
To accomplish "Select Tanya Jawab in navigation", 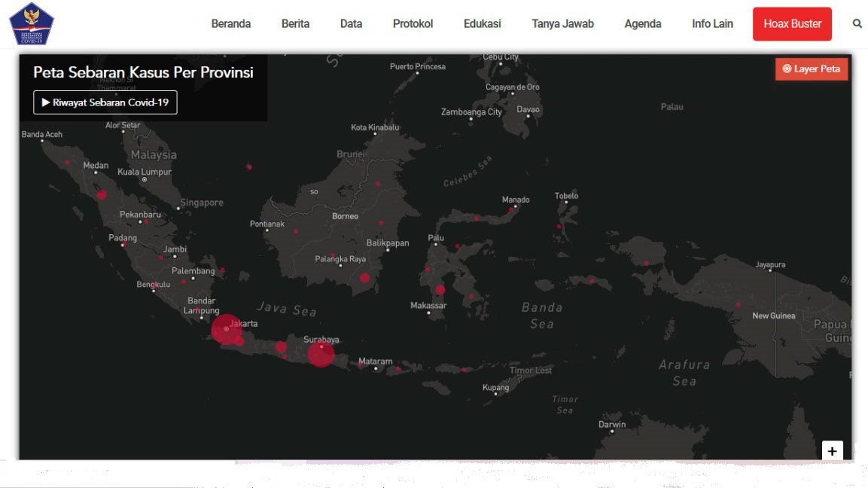I will 562,24.
